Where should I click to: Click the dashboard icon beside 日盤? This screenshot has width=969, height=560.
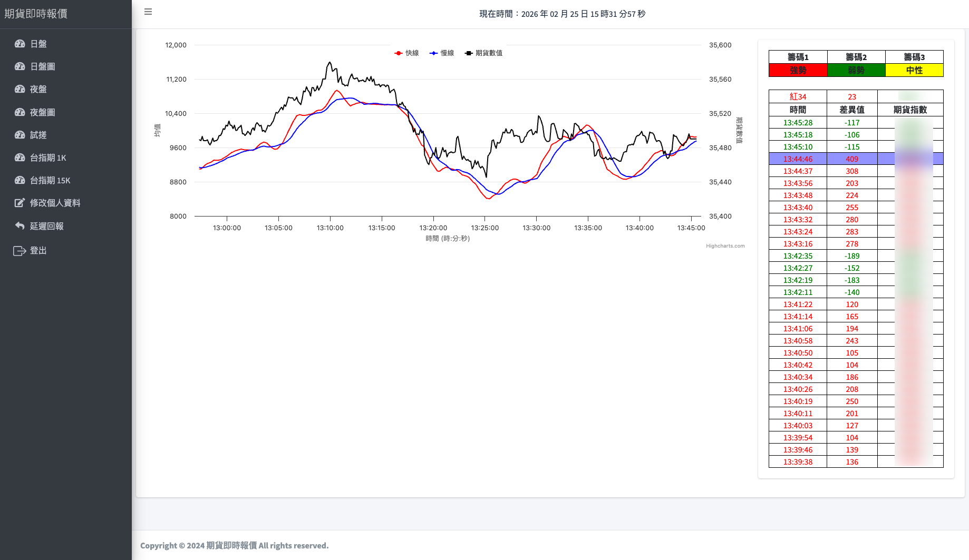tap(20, 44)
